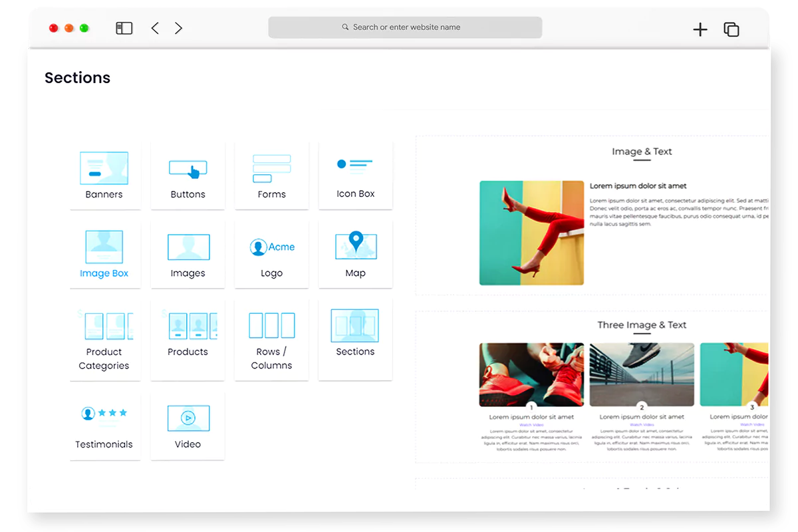This screenshot has width=798, height=532.
Task: Select the Video section with play icon
Action: (188, 426)
